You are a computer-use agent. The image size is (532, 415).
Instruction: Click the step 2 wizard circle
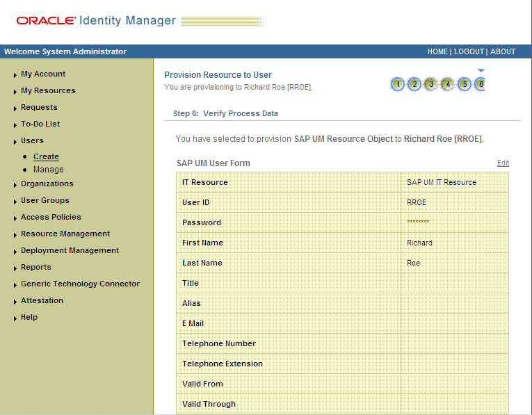click(x=414, y=84)
